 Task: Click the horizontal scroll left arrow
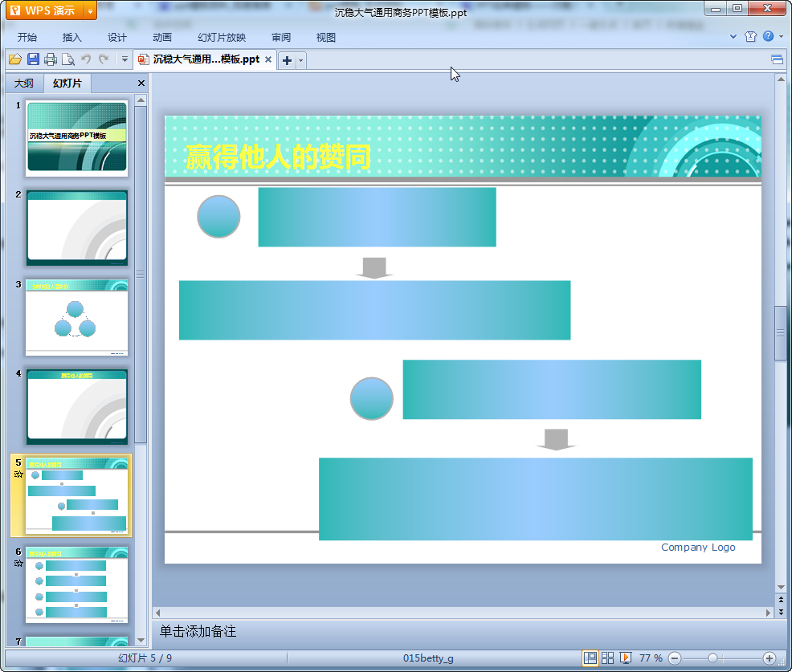(158, 613)
